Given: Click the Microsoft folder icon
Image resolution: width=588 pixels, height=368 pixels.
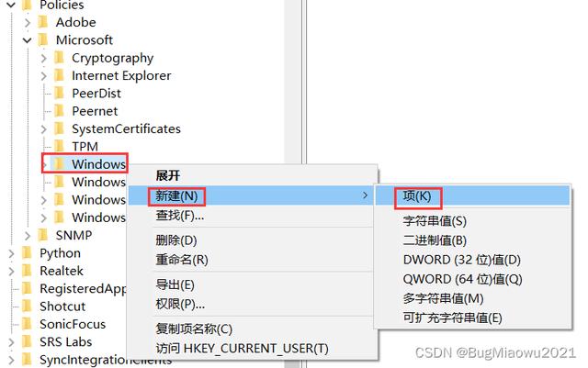Looking at the screenshot, I should coord(43,40).
